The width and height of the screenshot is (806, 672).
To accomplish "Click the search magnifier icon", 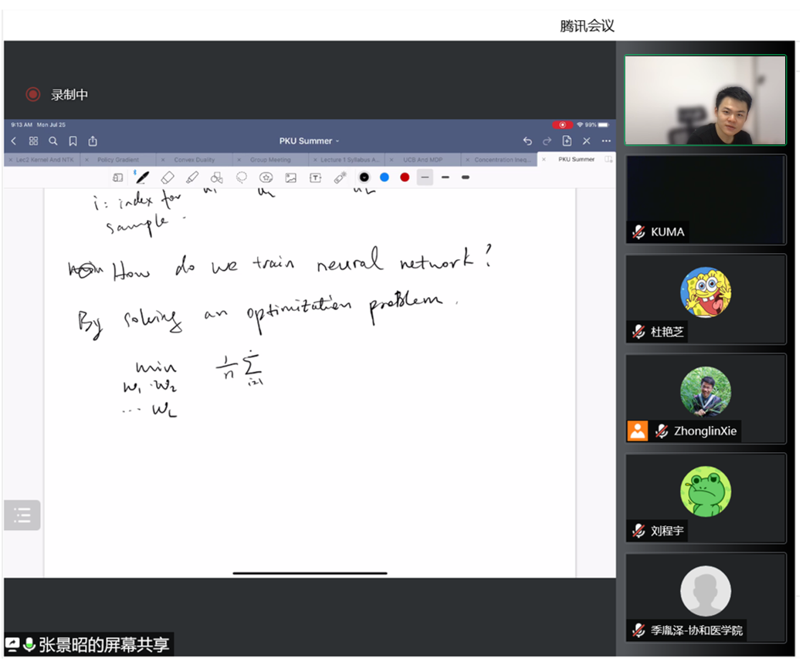I will 53,141.
